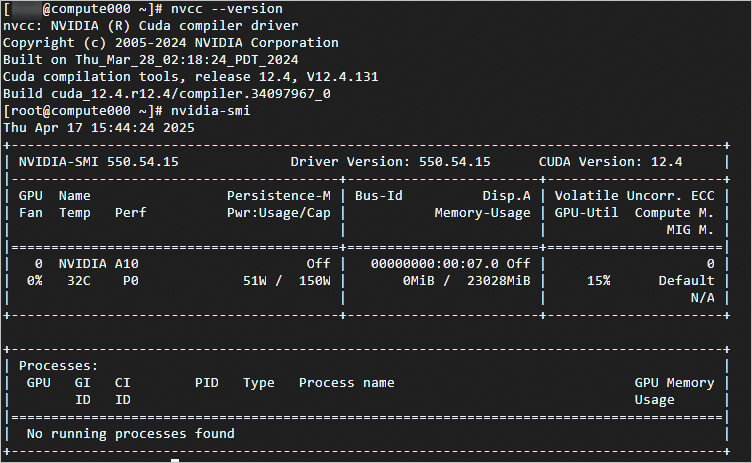Click timestamp 'Thu Apr 17 15:44:24 2025'

pyautogui.click(x=99, y=128)
